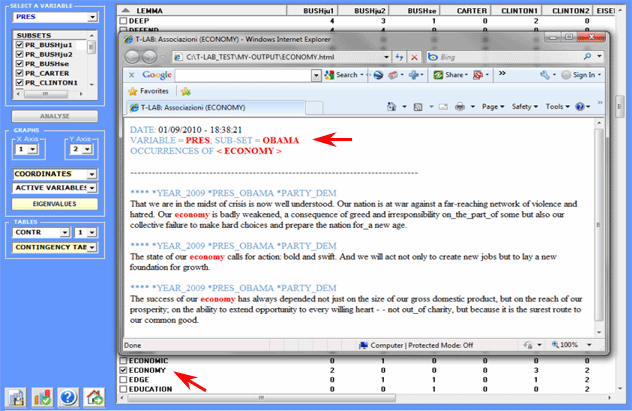Click the Google toolbar search input

[243, 75]
